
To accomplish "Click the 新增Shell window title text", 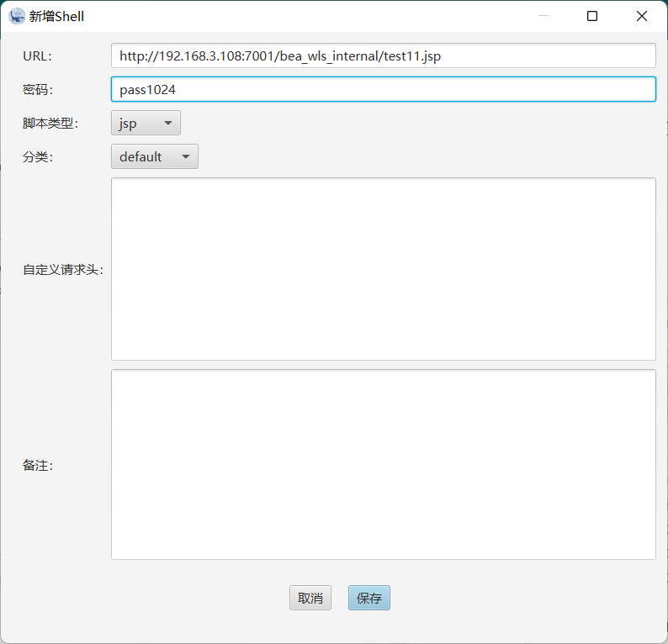I will [x=56, y=17].
